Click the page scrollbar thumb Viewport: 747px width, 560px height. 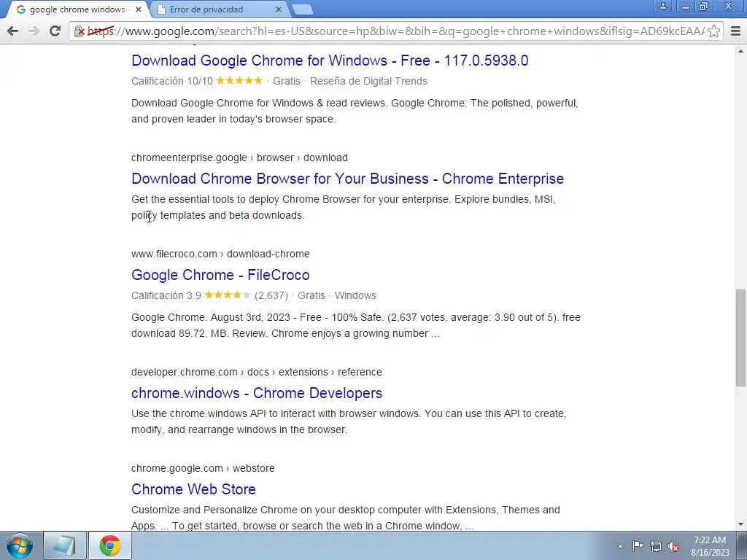[740, 338]
